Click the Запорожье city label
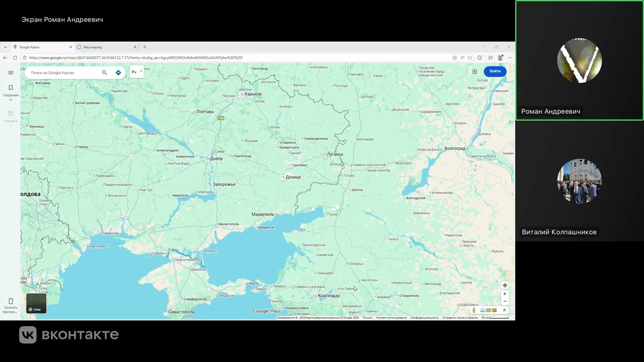The height and width of the screenshot is (362, 644). tap(224, 184)
